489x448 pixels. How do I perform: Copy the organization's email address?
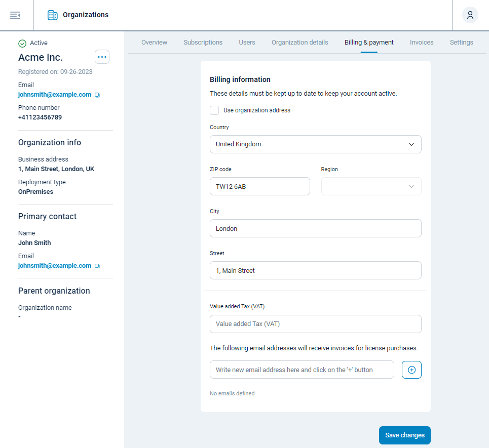click(x=97, y=94)
